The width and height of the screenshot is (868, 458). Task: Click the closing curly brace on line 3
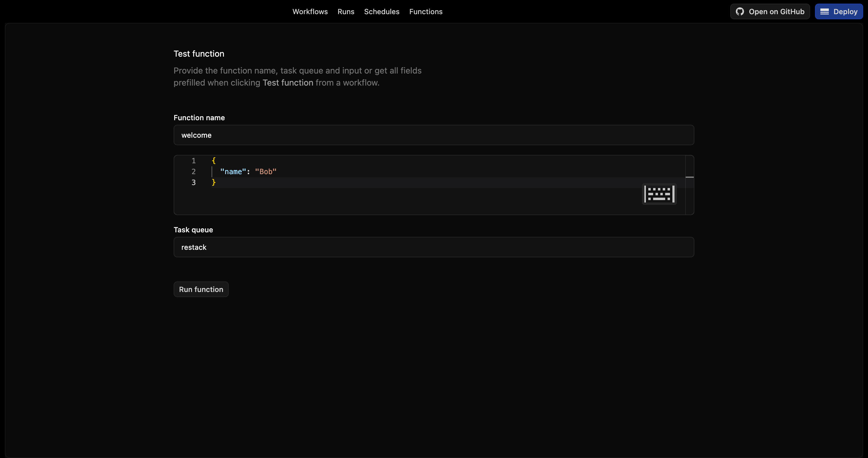point(214,182)
